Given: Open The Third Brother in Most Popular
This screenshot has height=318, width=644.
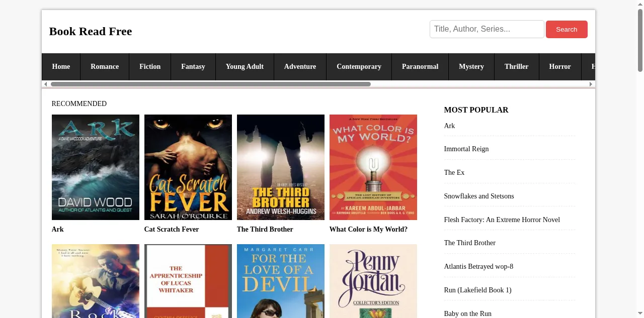Looking at the screenshot, I should [x=470, y=243].
